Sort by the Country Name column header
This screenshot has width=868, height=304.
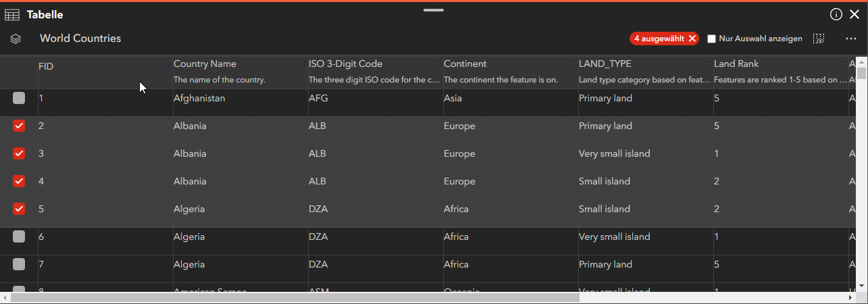(205, 64)
